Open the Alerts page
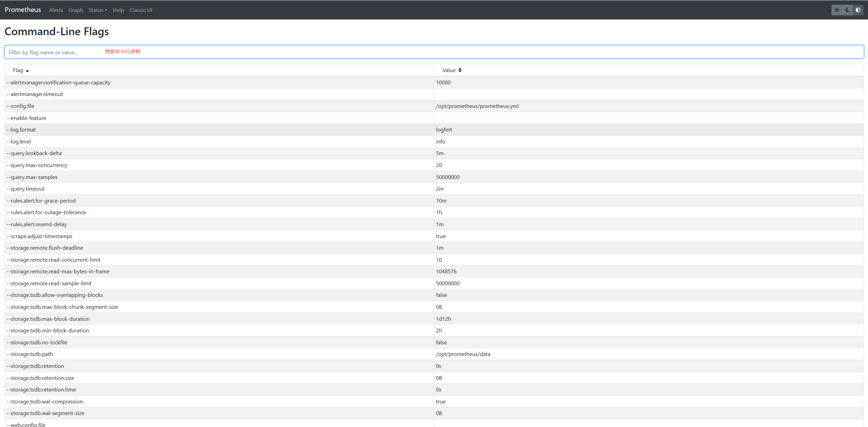The image size is (868, 427). point(56,10)
